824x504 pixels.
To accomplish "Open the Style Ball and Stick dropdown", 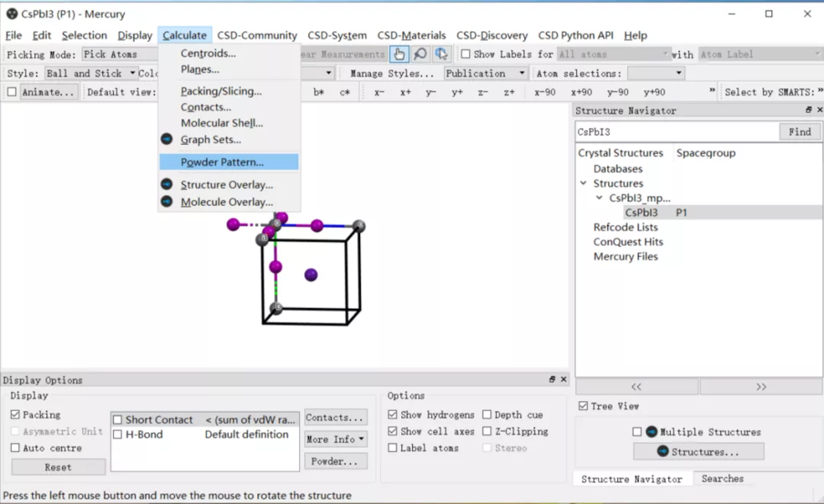I will point(91,73).
